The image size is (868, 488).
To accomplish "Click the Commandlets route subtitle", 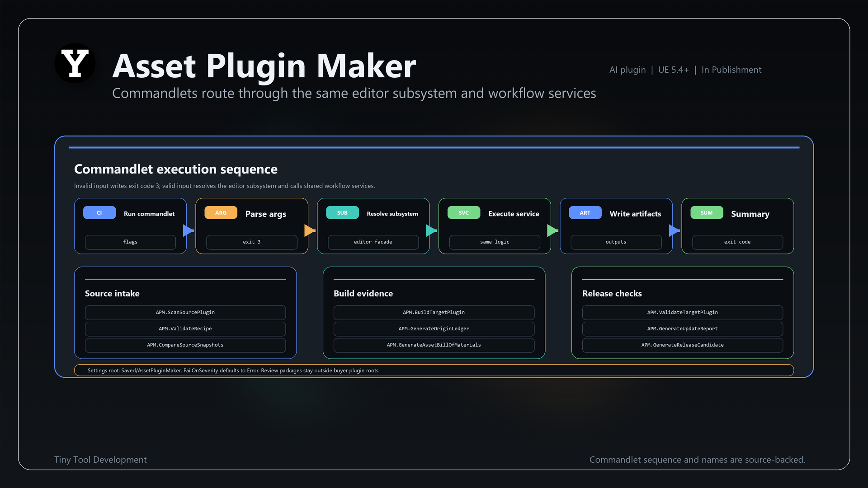I will tap(354, 94).
